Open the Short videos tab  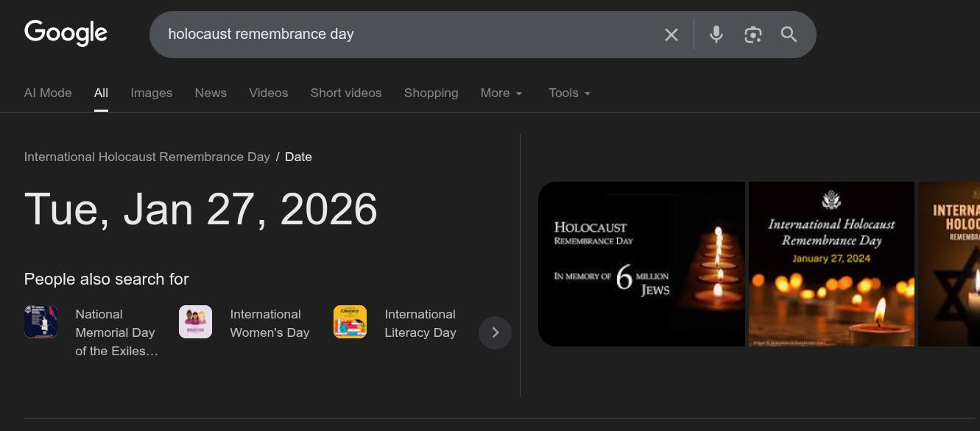346,93
